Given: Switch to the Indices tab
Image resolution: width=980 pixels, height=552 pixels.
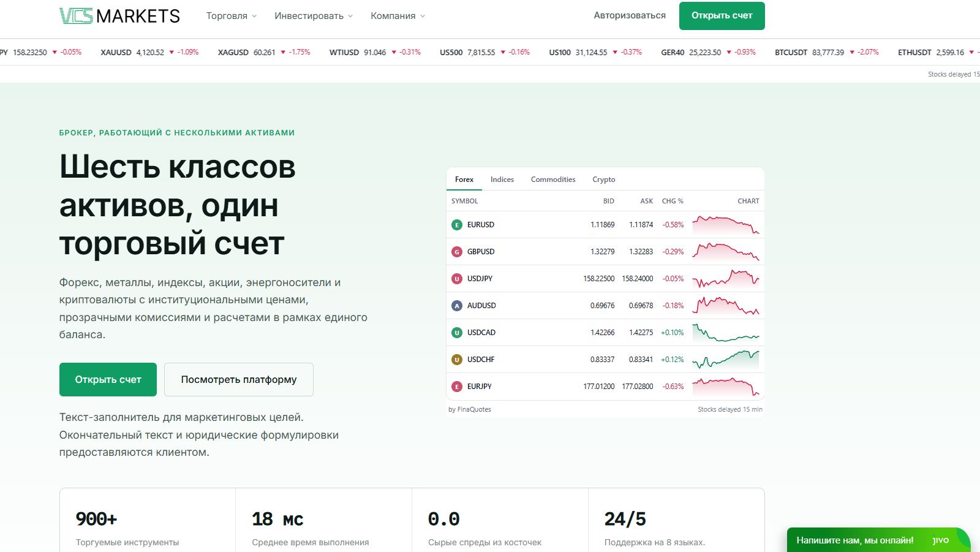Looking at the screenshot, I should (502, 180).
